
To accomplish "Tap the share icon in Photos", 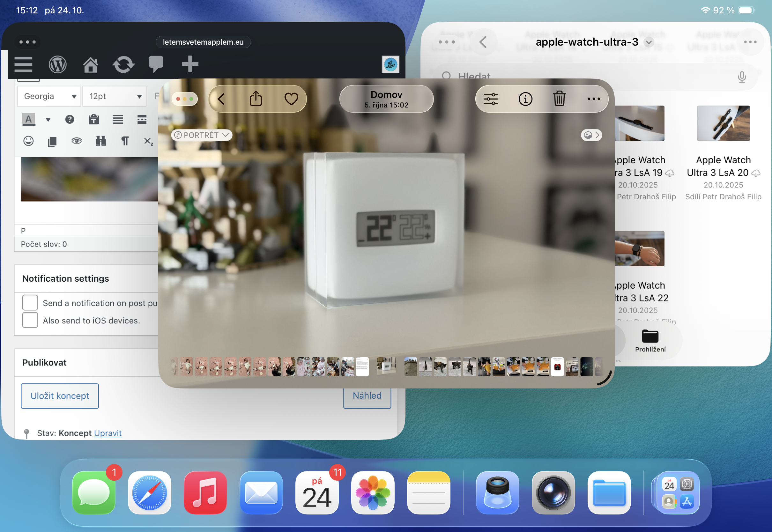I will (256, 99).
